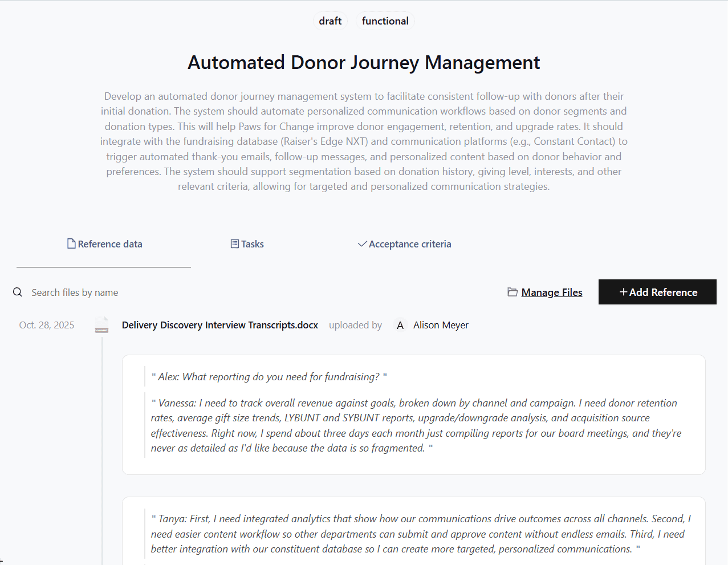Image resolution: width=728 pixels, height=565 pixels.
Task: Click the quote 'Alex: What reporting do you need'
Action: [269, 377]
